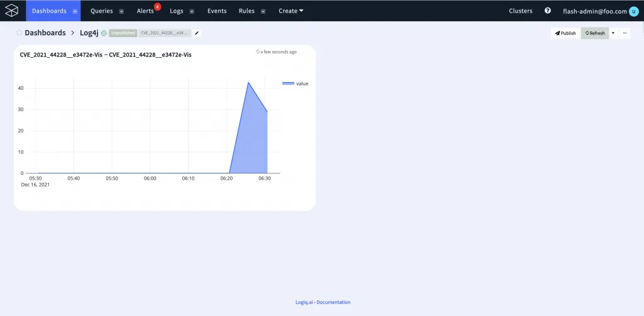Click the Dashboards breadcrumb link

(x=45, y=33)
